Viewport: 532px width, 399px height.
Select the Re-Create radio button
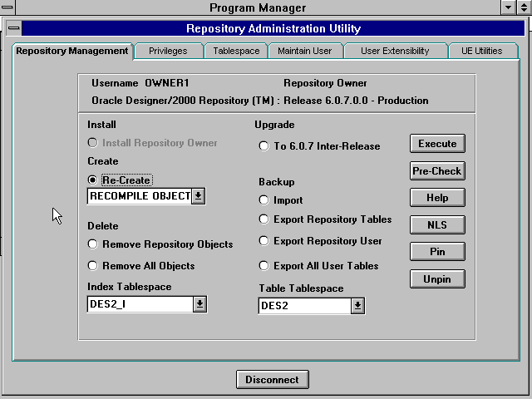click(x=93, y=180)
